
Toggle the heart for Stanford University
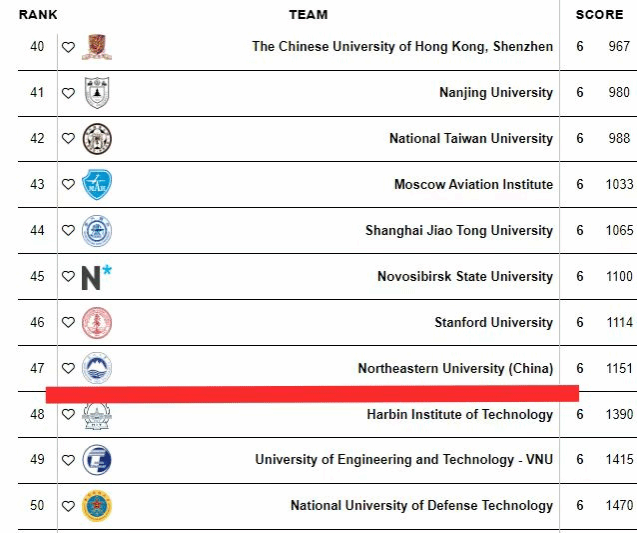coord(68,323)
